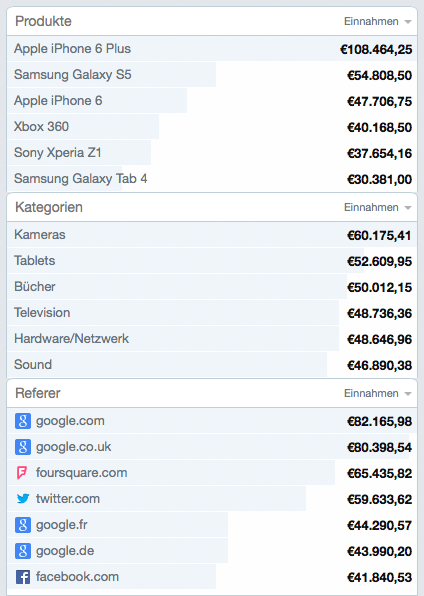Click the Referer panel title
This screenshot has width=424, height=596.
pyautogui.click(x=38, y=393)
